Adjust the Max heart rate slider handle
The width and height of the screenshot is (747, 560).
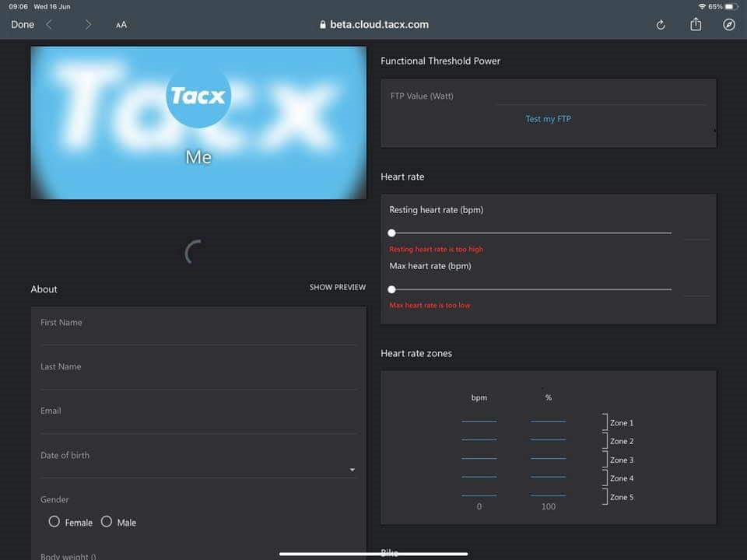point(391,289)
